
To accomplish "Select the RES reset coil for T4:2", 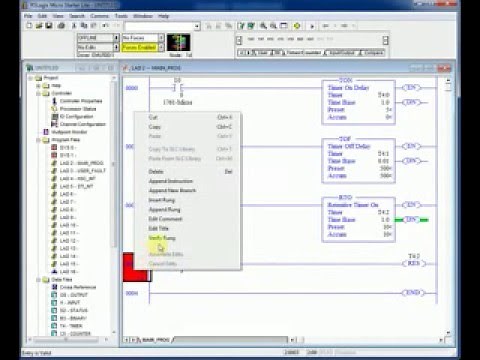I will pos(414,263).
